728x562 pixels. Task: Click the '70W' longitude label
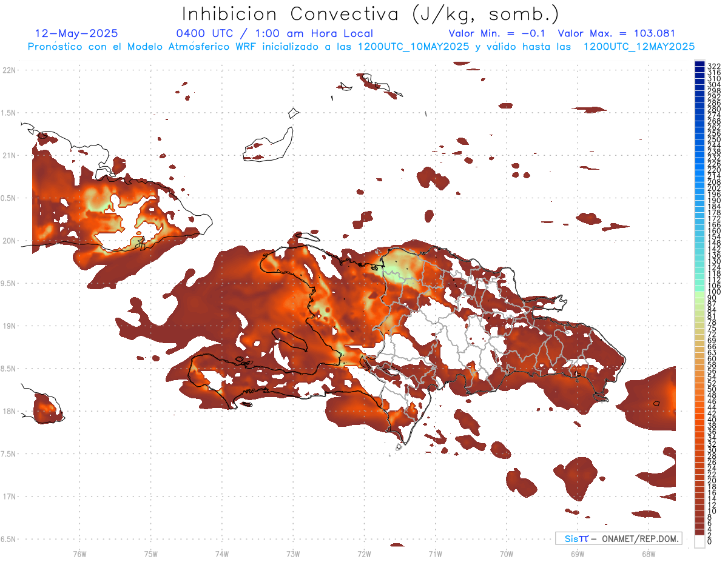click(x=507, y=554)
